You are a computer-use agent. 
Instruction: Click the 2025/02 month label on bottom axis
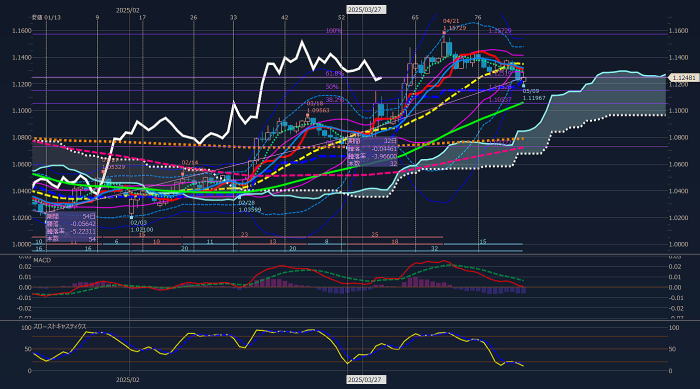point(128,380)
